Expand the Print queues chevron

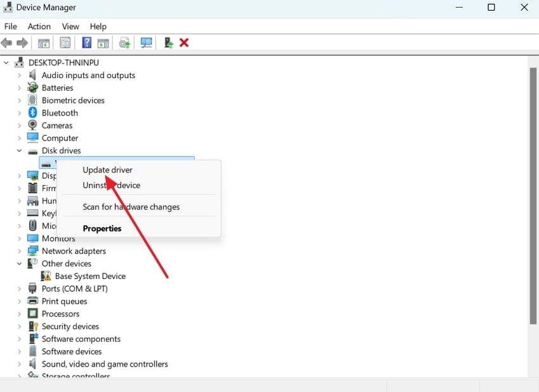pos(19,301)
